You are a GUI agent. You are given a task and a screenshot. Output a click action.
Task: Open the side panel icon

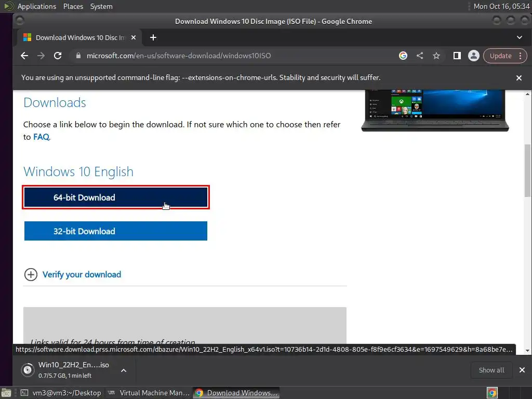click(457, 56)
